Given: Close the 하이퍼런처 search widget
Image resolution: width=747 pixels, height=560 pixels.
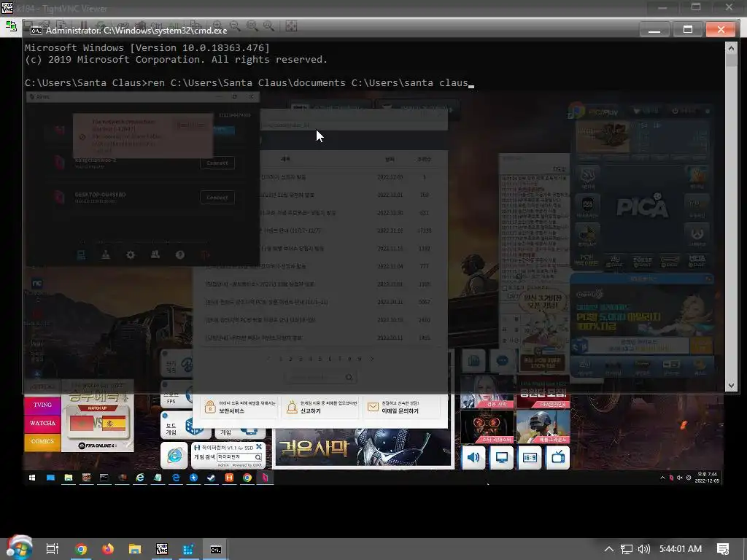Looking at the screenshot, I should coord(259,447).
